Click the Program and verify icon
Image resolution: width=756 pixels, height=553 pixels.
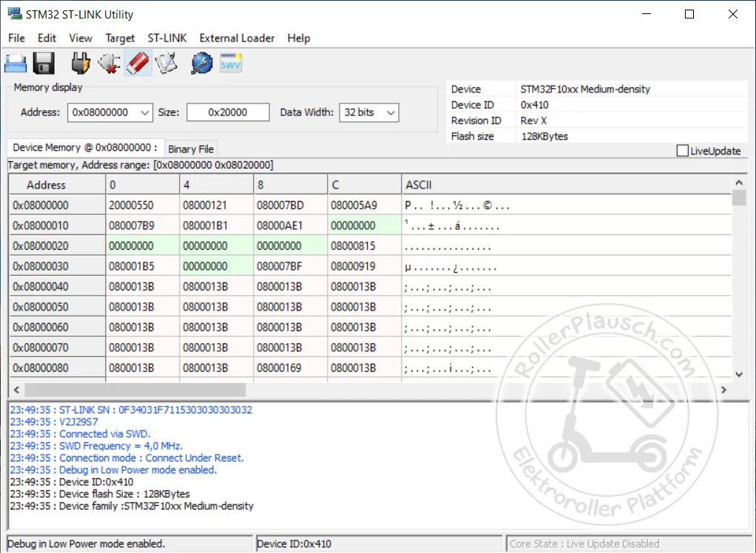pyautogui.click(x=166, y=64)
